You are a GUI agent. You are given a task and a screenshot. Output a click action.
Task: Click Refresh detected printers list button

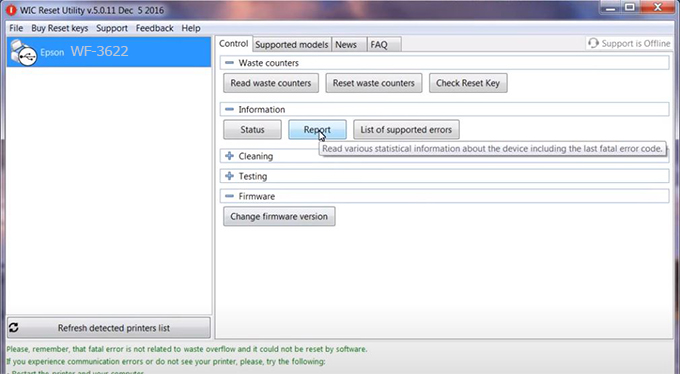coord(108,328)
